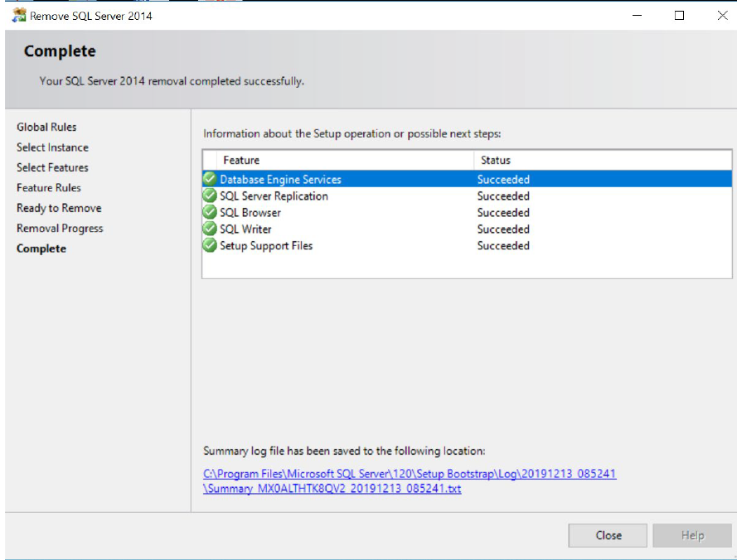Click Succeeded status for SQL Writer

503,229
